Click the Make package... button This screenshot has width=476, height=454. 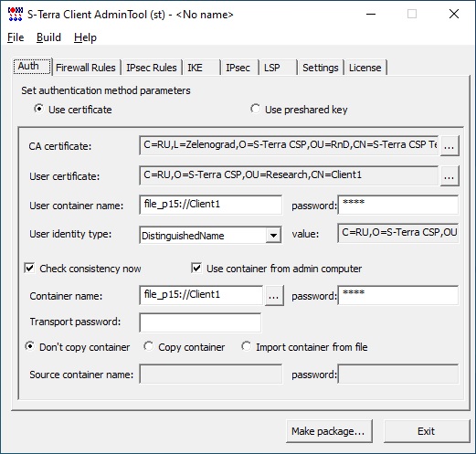click(x=329, y=431)
